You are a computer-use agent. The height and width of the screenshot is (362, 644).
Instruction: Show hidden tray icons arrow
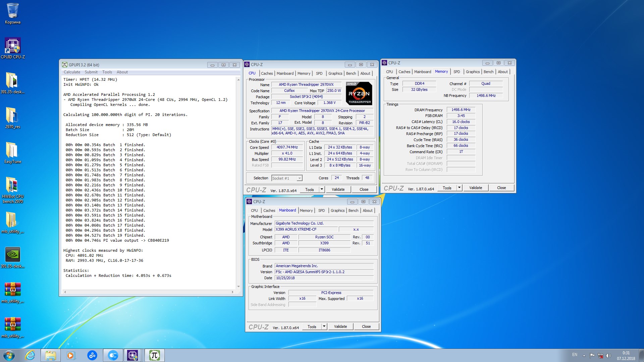[584, 355]
